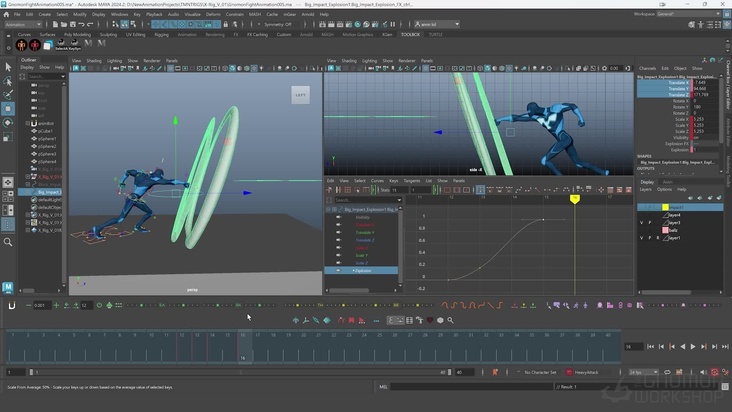The image size is (732, 412).
Task: Toggle pin on Translate Y curve channel
Action: [x=338, y=232]
